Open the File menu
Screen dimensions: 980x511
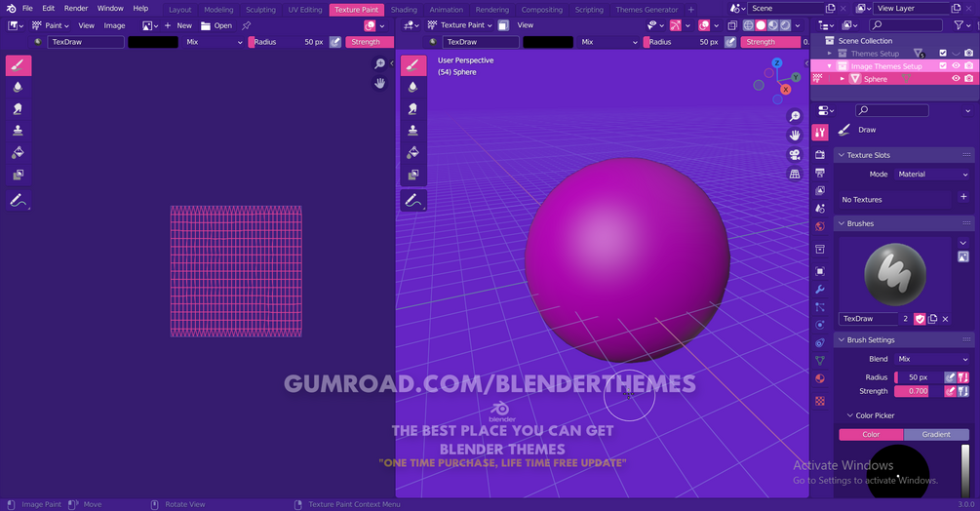point(27,8)
